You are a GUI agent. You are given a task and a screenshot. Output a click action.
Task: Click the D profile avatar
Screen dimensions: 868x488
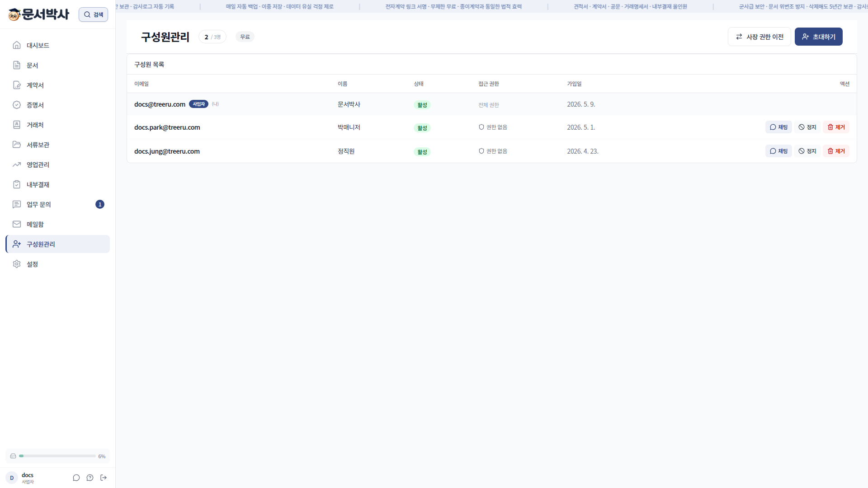[12, 478]
